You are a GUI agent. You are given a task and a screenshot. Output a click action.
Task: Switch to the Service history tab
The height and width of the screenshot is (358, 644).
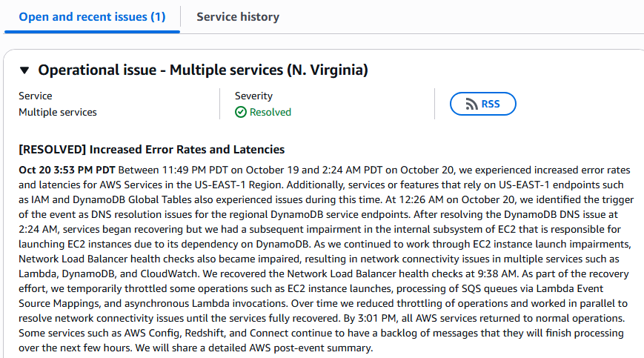(x=237, y=16)
